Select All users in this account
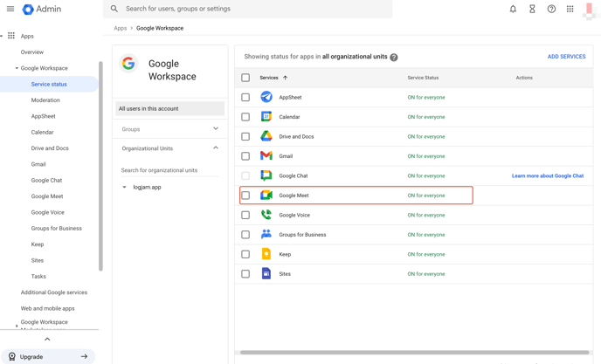 [x=170, y=108]
